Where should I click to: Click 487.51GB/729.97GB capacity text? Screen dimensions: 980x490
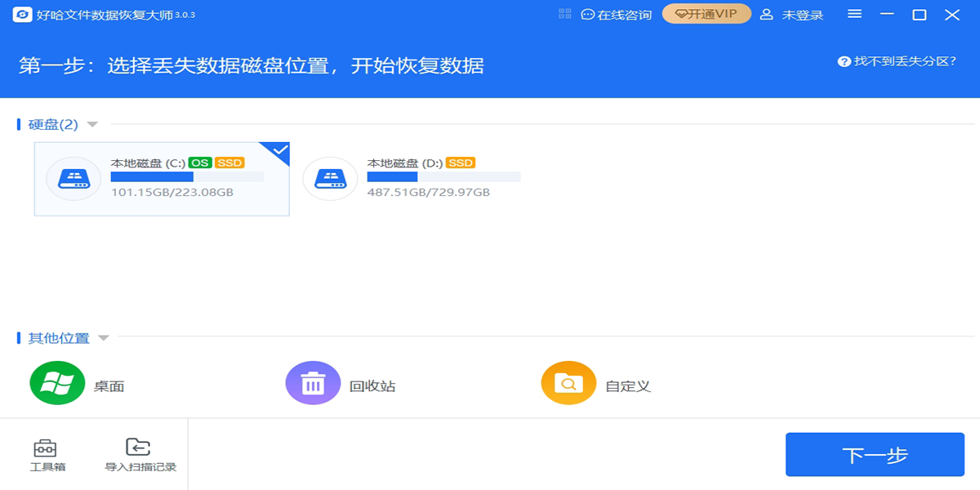coord(429,193)
